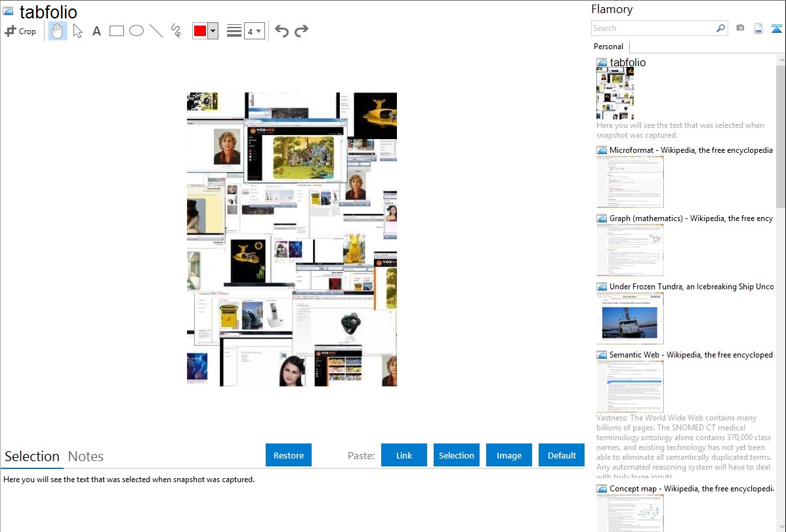Select the Crop tool
786x532 pixels.
click(20, 31)
